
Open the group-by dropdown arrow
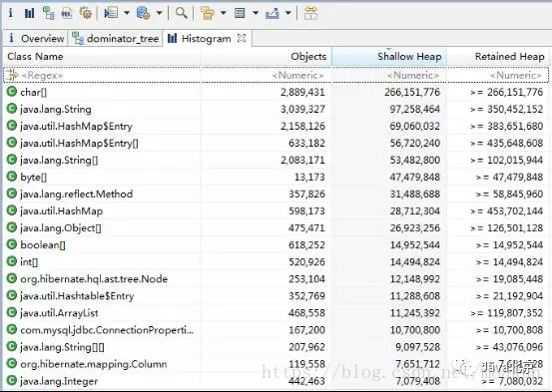tap(224, 13)
